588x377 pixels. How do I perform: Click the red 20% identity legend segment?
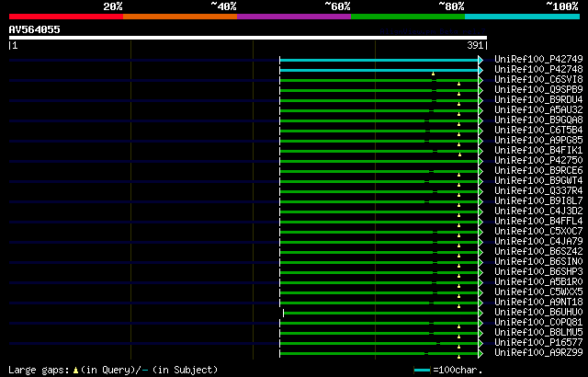[x=66, y=17]
